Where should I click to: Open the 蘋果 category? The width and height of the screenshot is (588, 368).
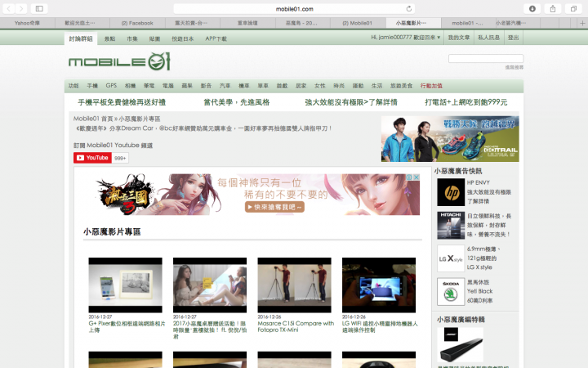coord(187,86)
